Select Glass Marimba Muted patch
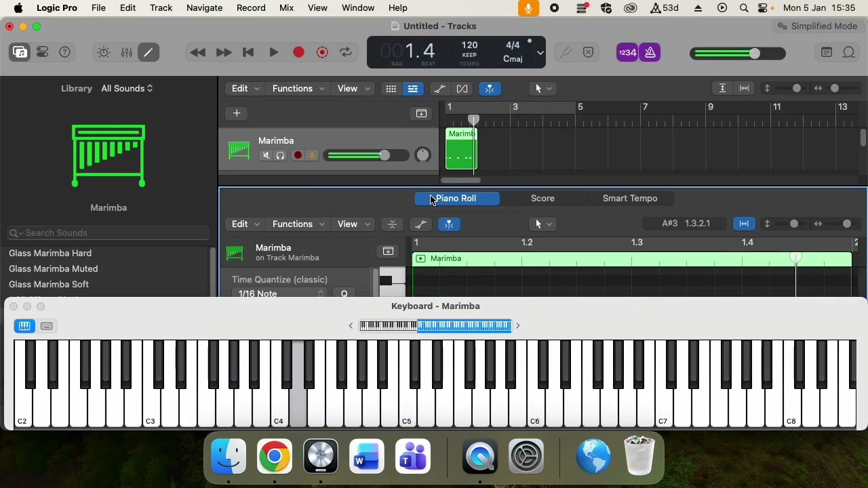 (x=53, y=268)
